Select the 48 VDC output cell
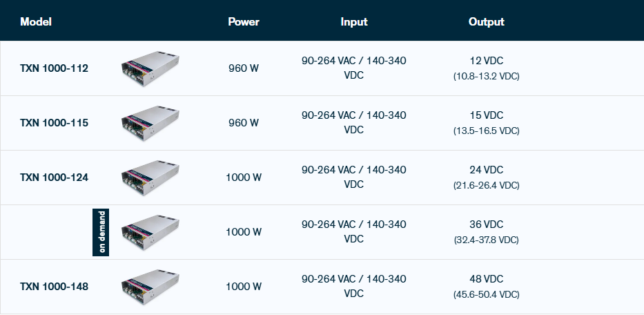 tap(487, 287)
